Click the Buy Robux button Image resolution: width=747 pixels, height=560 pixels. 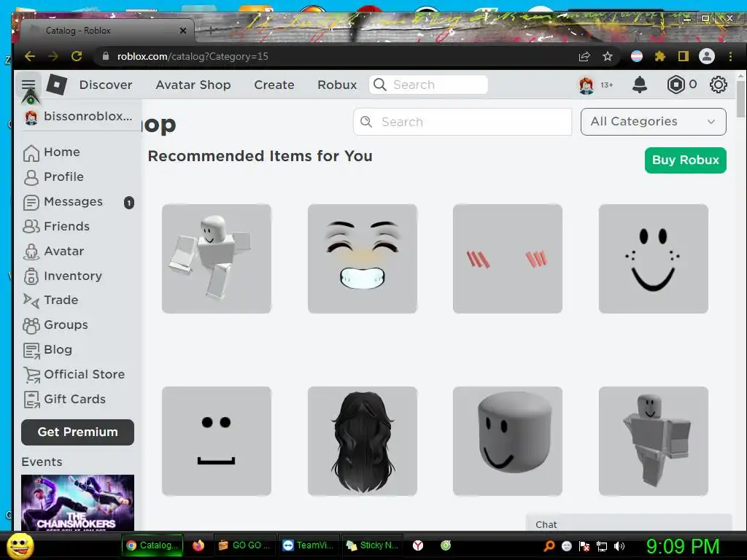pyautogui.click(x=685, y=160)
